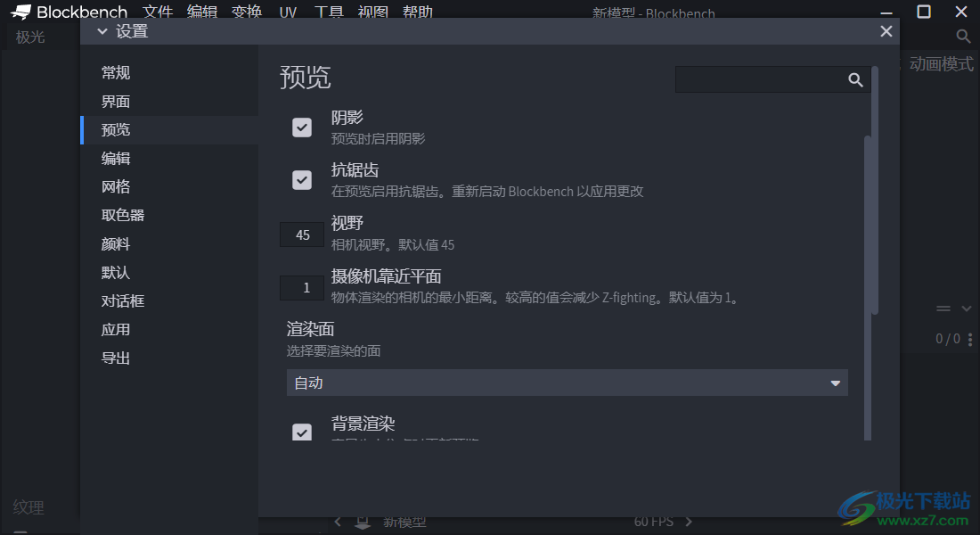The width and height of the screenshot is (980, 535).
Task: Open the 编辑 menu in menu bar
Action: pos(202,12)
